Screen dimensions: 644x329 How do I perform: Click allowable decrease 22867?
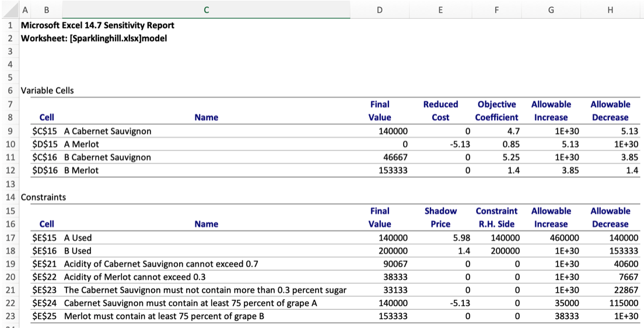[626, 290]
